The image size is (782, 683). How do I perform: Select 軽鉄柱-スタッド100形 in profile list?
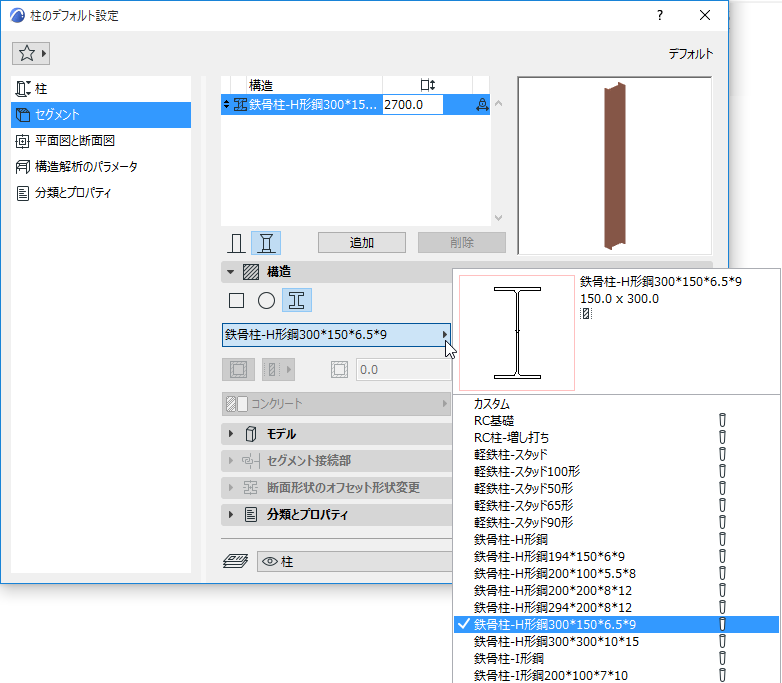tap(616, 471)
